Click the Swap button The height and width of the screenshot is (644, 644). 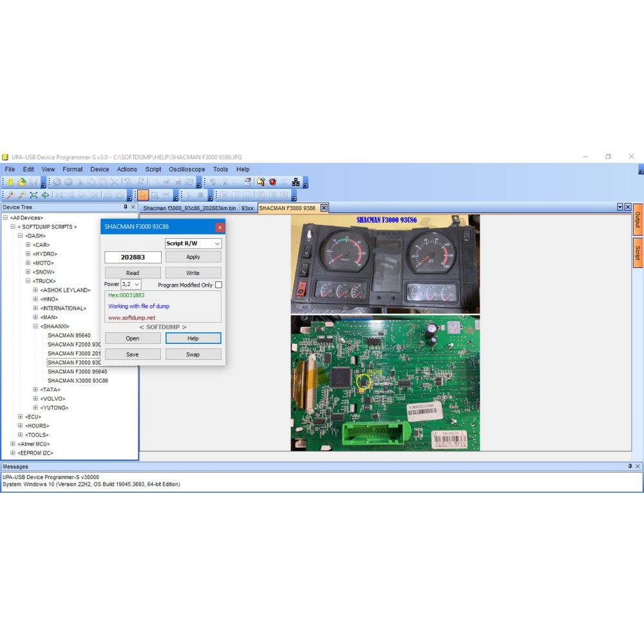[x=193, y=354]
